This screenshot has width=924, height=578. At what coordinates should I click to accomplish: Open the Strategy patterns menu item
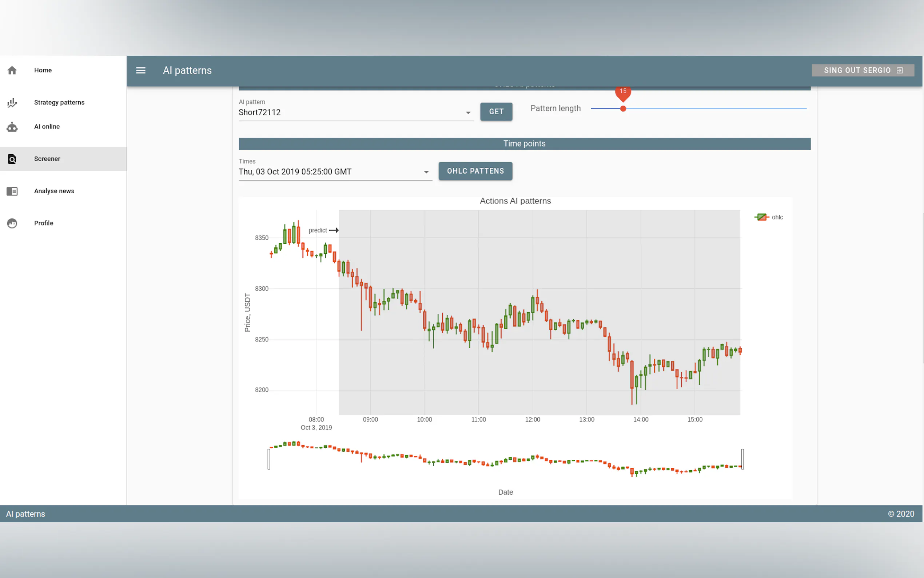click(59, 102)
